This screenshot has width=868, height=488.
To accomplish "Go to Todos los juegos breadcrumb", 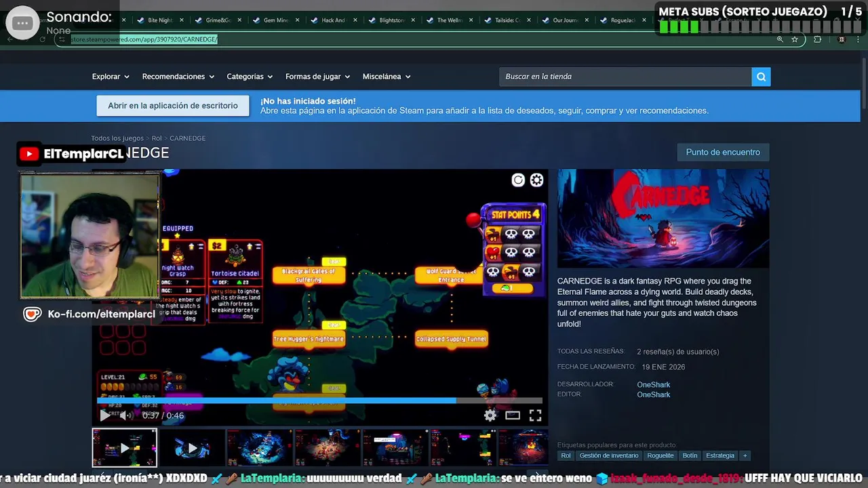I will 117,138.
